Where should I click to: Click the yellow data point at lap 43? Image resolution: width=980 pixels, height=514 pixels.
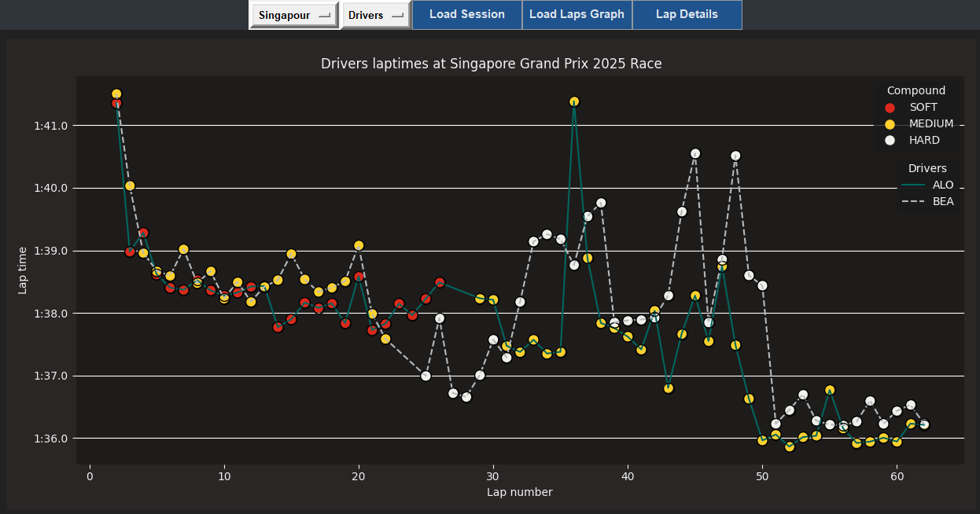(x=669, y=388)
